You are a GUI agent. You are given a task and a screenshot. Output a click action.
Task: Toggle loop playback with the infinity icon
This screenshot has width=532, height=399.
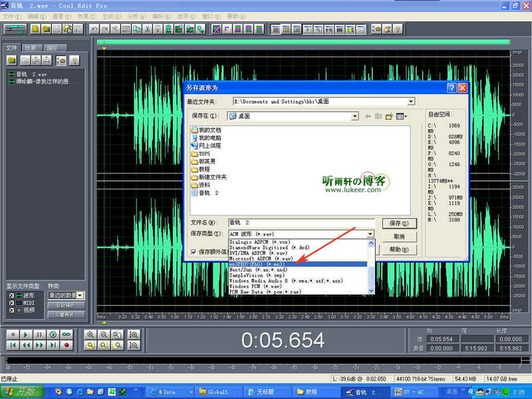66,335
